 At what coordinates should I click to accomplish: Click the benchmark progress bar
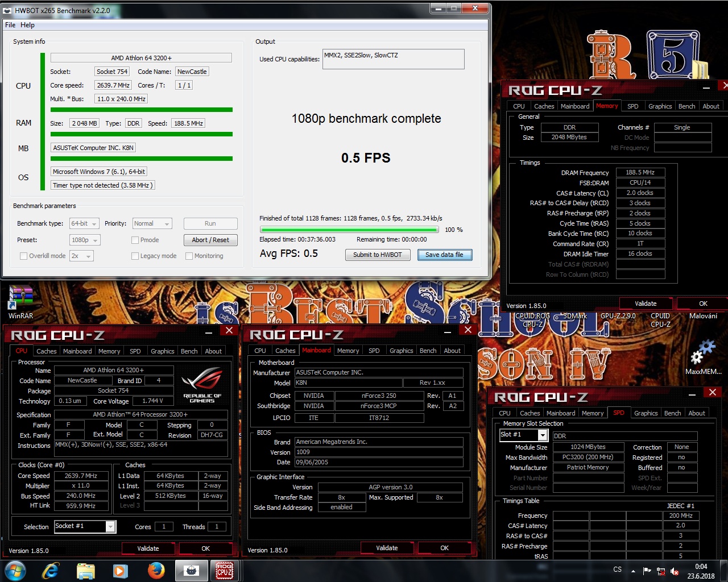(x=349, y=230)
